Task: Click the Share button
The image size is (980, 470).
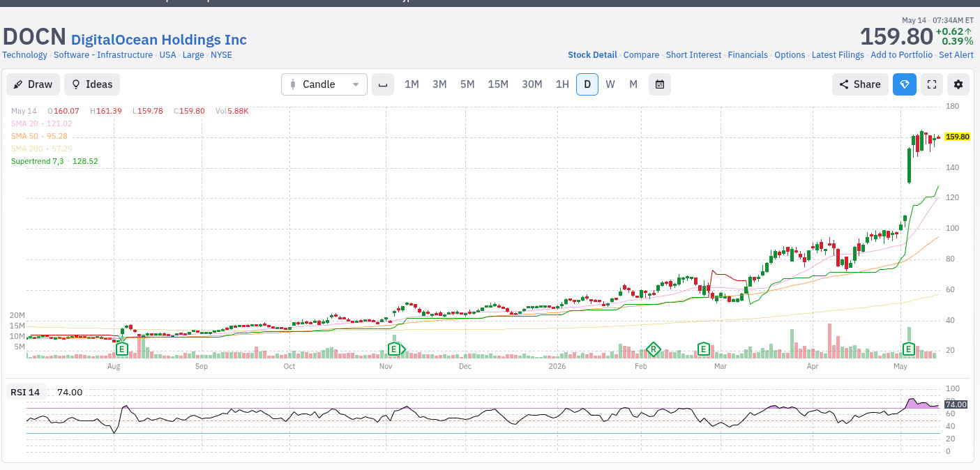Action: (x=860, y=84)
